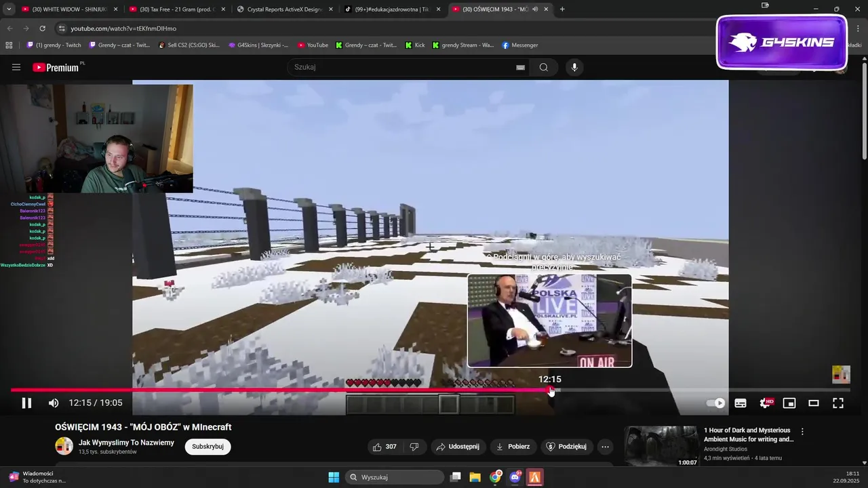Click the Pobierz download button
The image size is (868, 488).
(513, 447)
